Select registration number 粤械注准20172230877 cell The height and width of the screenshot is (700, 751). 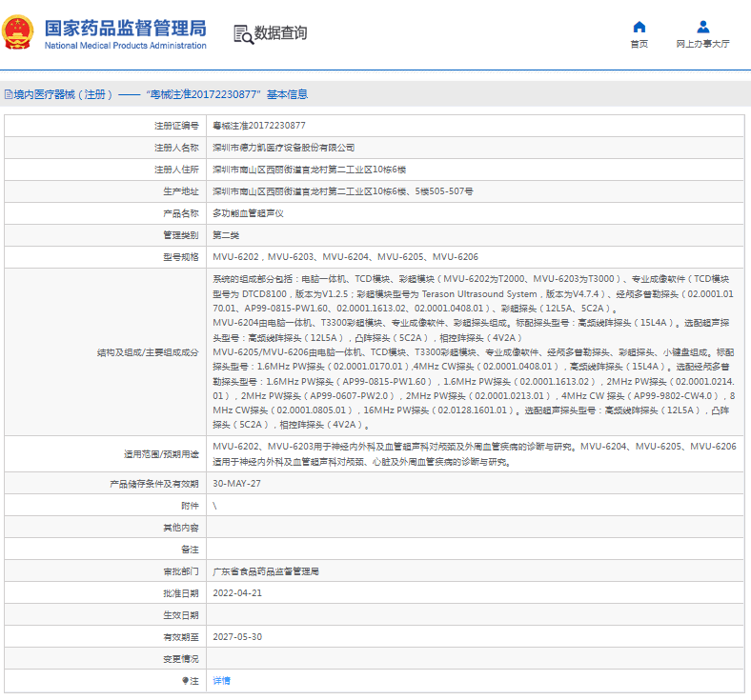tap(258, 126)
